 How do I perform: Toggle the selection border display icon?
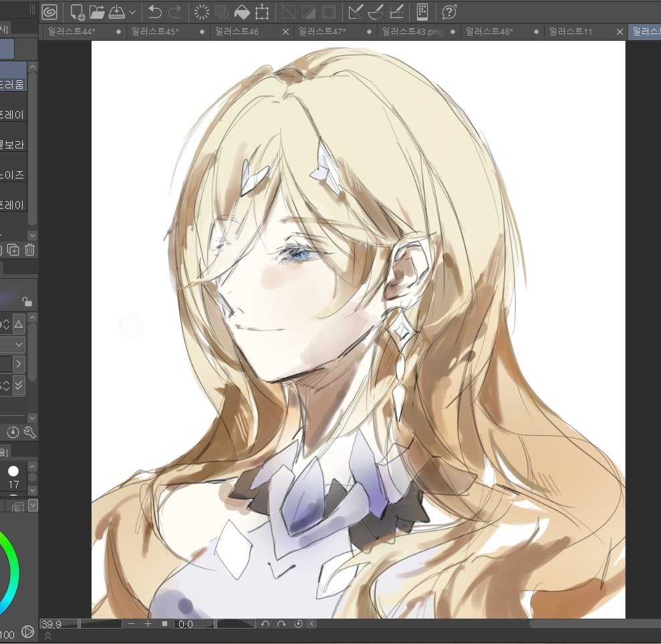pos(328,12)
